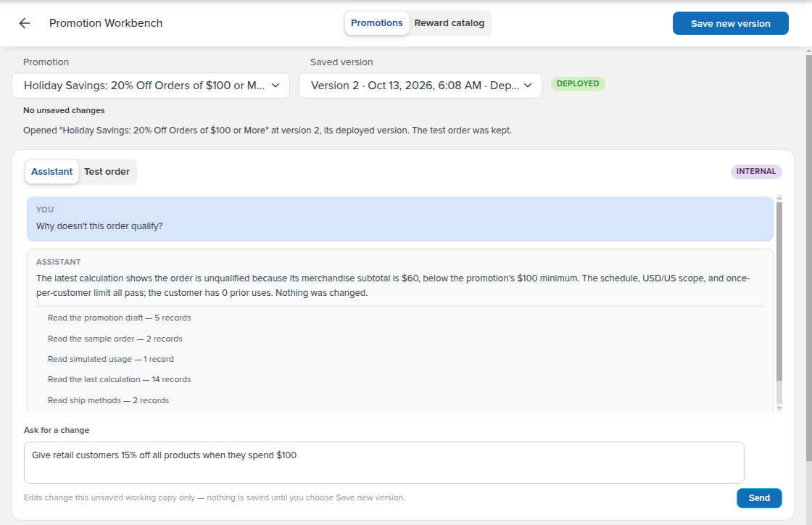Click the 'Opened Holiday Savings' status message
Viewport: 812px width, 525px height.
coord(268,131)
